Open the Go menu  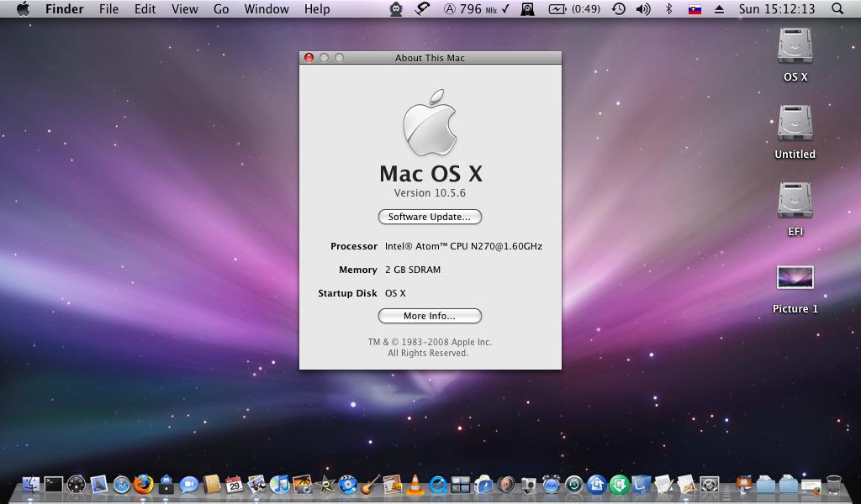coord(221,9)
